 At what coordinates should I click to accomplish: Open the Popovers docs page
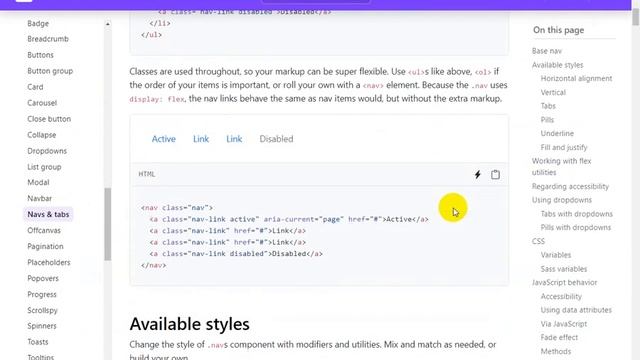pyautogui.click(x=43, y=278)
